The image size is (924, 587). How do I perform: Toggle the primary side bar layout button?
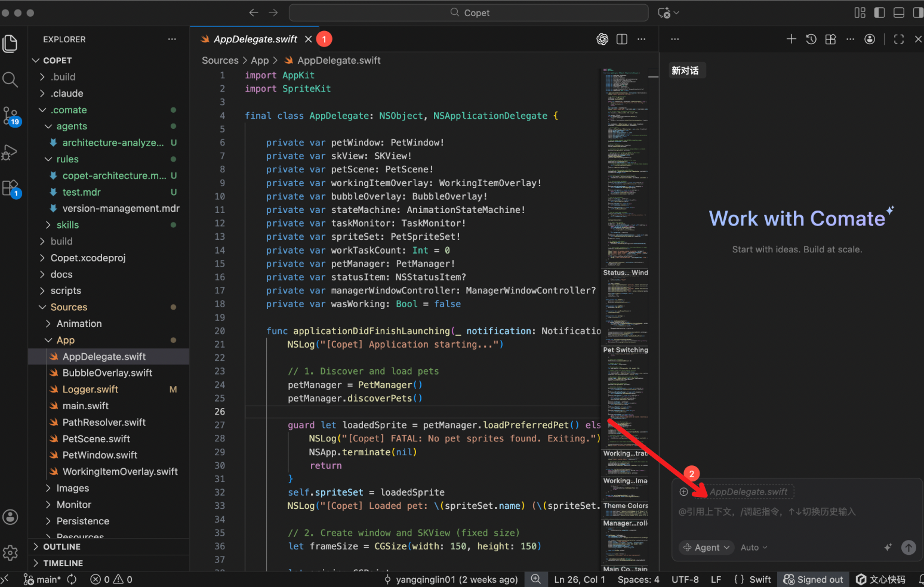pyautogui.click(x=879, y=13)
